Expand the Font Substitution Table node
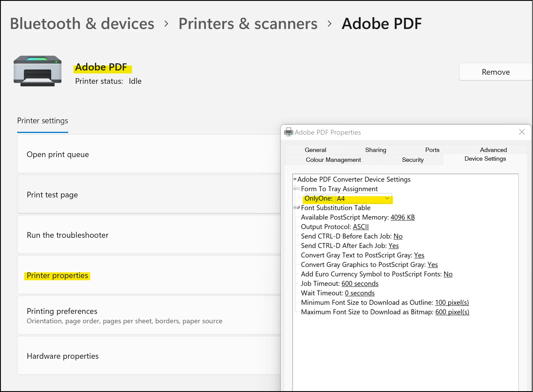Viewport: 533px width, 392px height. (295, 208)
